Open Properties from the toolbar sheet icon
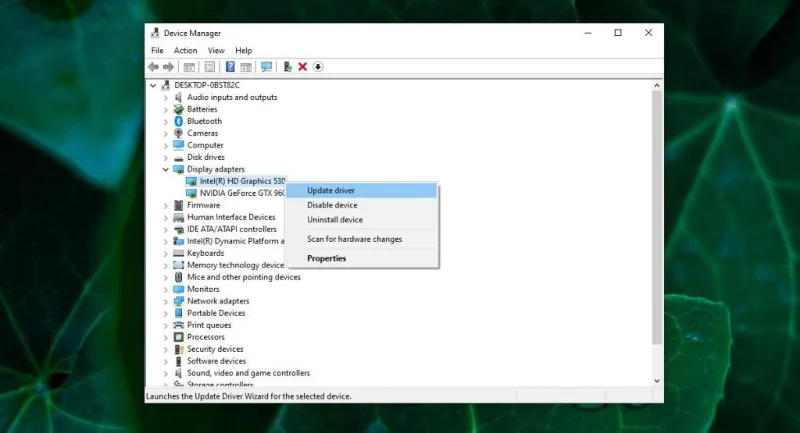800x433 pixels. point(210,67)
